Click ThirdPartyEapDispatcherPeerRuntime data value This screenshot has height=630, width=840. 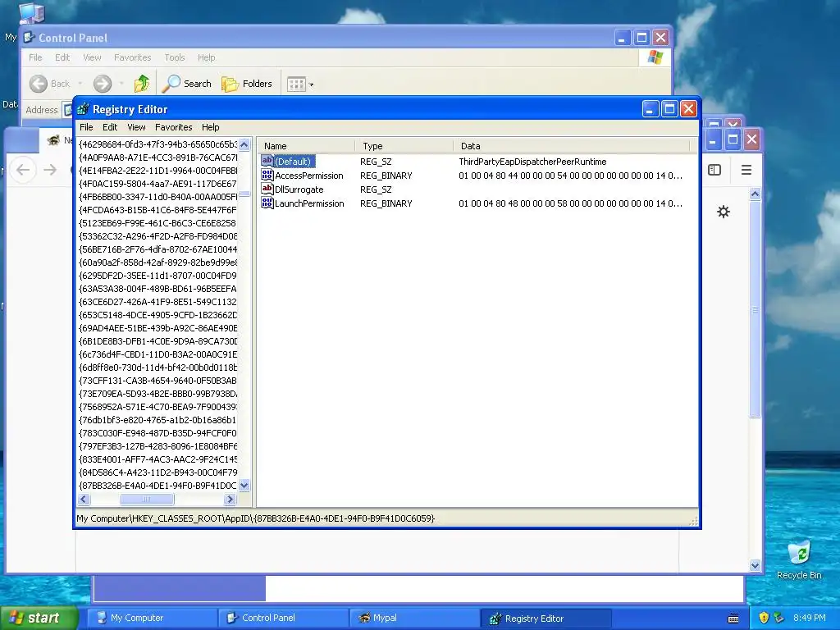point(532,162)
